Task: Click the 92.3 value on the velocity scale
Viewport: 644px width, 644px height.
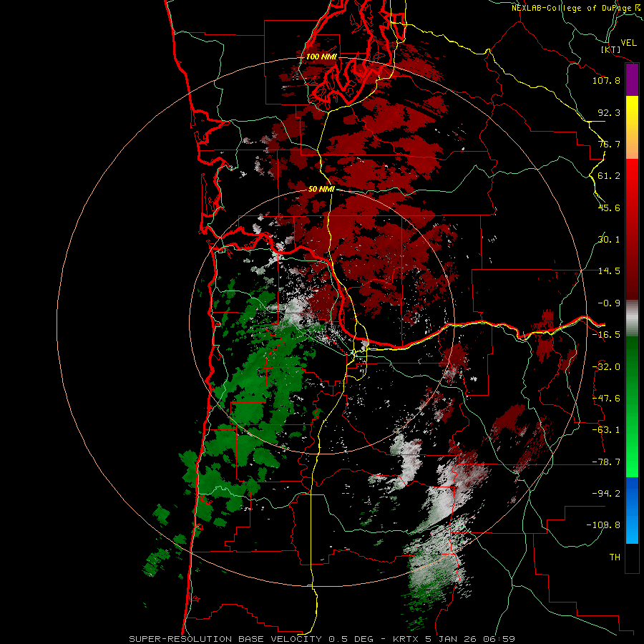Action: point(609,112)
